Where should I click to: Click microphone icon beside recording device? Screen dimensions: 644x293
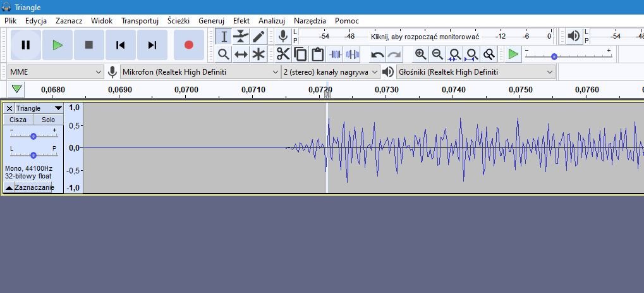click(x=112, y=72)
